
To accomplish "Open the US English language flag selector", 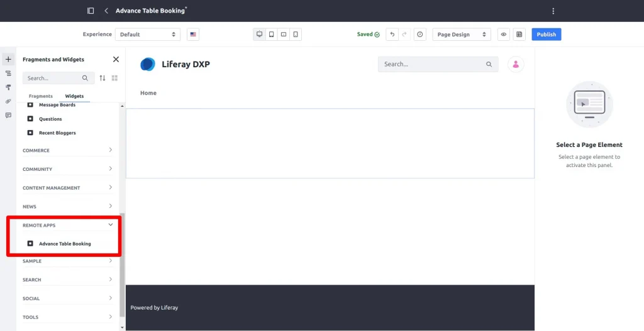I will (x=193, y=35).
